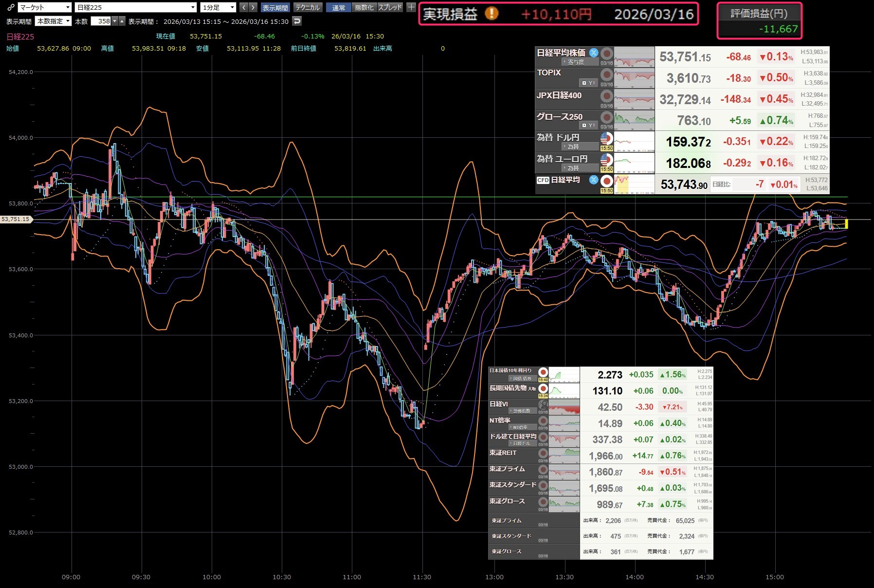Click the orange warning icon beside 実現損益
874x588 pixels.
pyautogui.click(x=492, y=14)
